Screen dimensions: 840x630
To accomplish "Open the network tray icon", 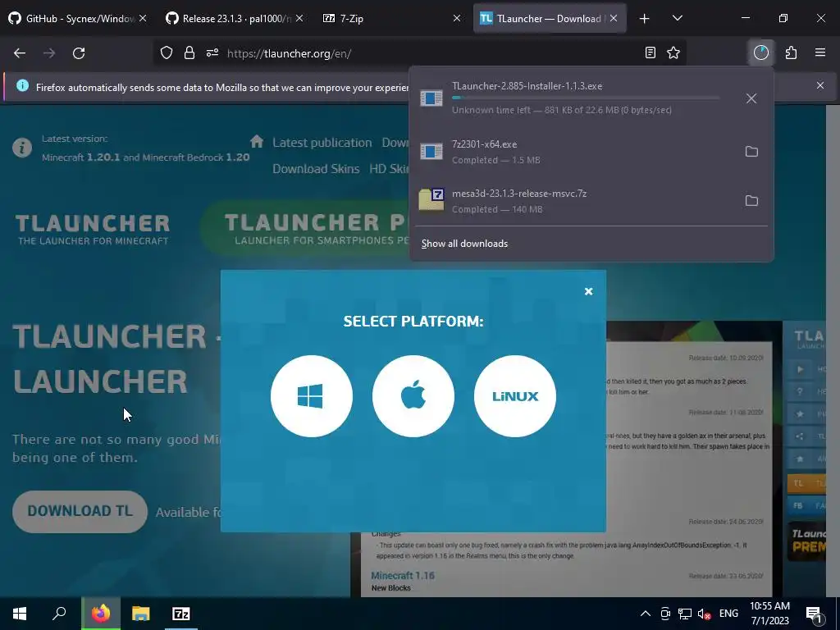I will (685, 614).
